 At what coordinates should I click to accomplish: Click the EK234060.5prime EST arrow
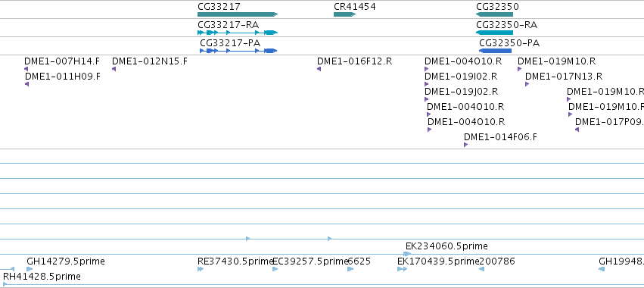408,254
